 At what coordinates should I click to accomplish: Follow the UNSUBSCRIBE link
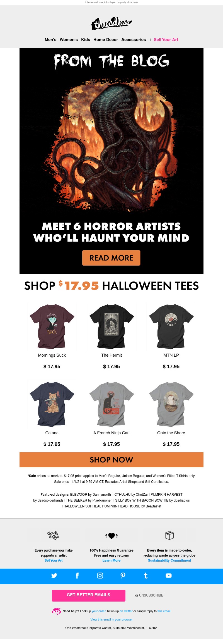point(151,595)
